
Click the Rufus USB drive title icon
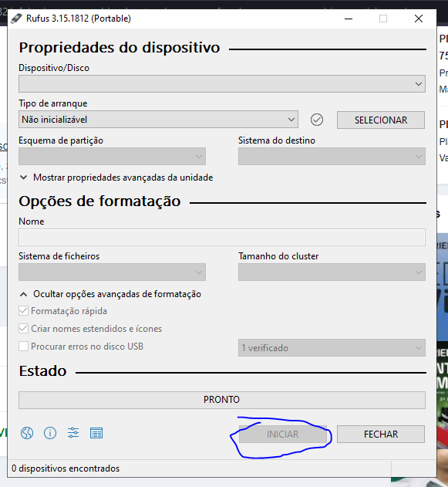16,19
